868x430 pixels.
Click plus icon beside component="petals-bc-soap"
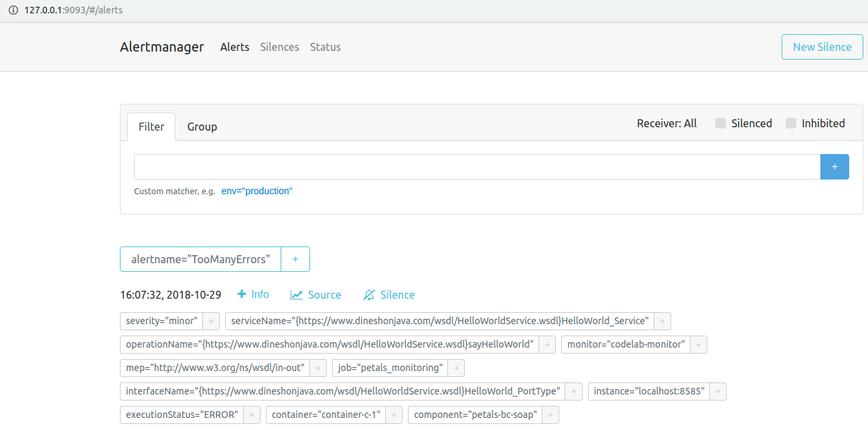(551, 415)
